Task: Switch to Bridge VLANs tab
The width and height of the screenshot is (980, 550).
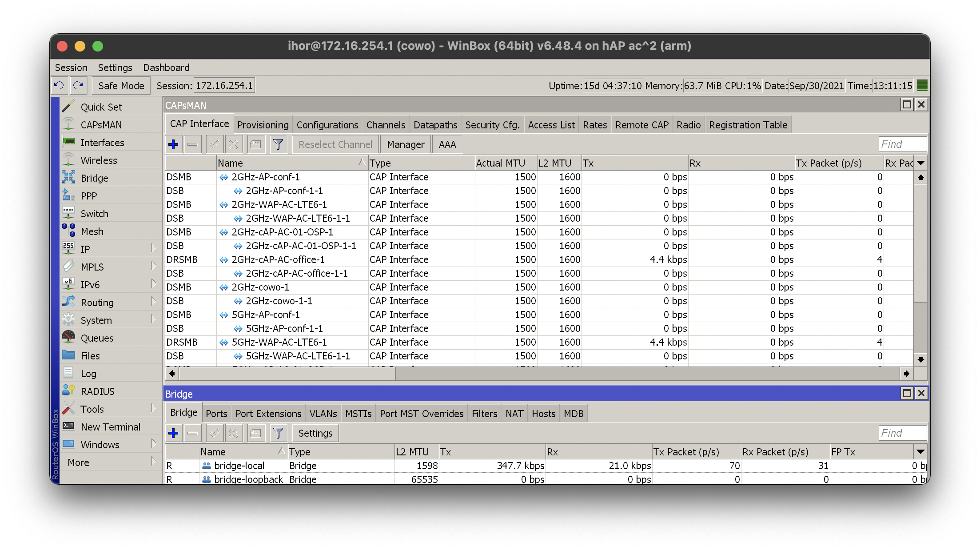Action: point(323,414)
